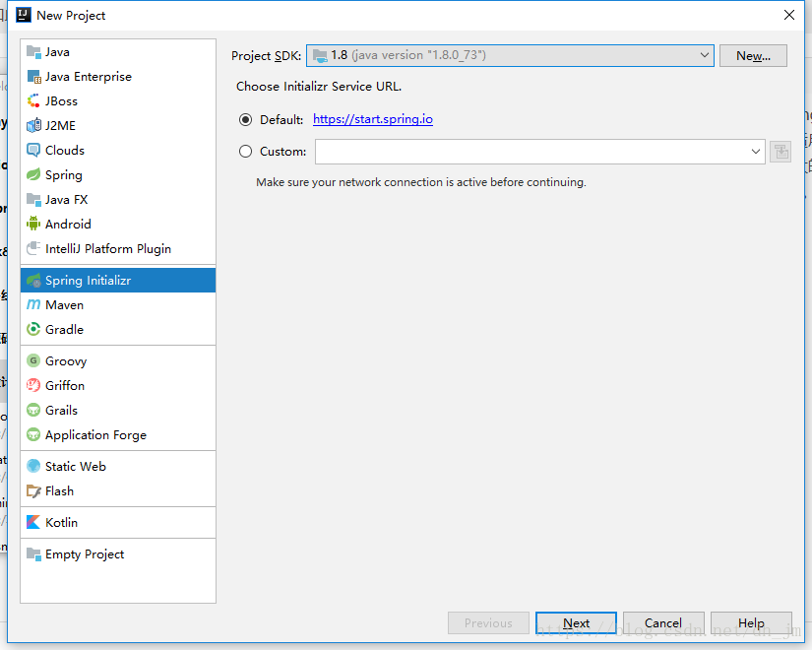Select the Static Web list entry
The image size is (812, 650).
[118, 467]
